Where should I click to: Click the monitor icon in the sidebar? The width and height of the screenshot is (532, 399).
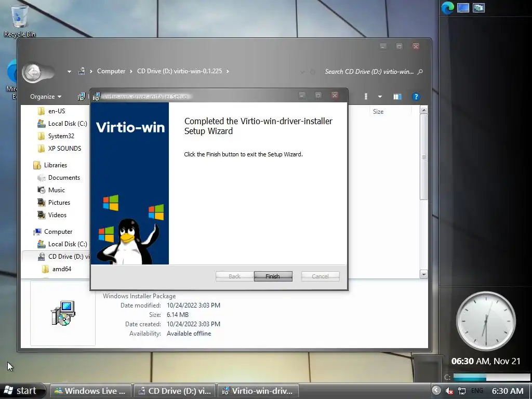pyautogui.click(x=463, y=7)
